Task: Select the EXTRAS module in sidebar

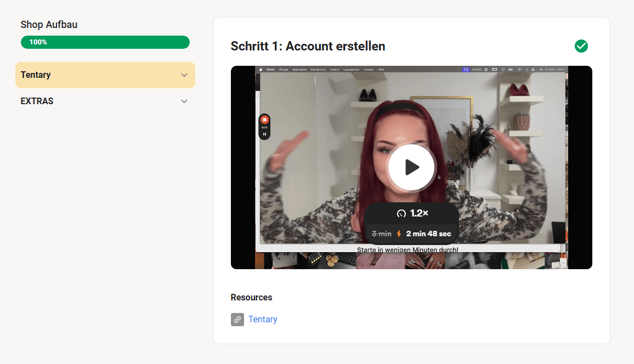Action: coord(105,101)
